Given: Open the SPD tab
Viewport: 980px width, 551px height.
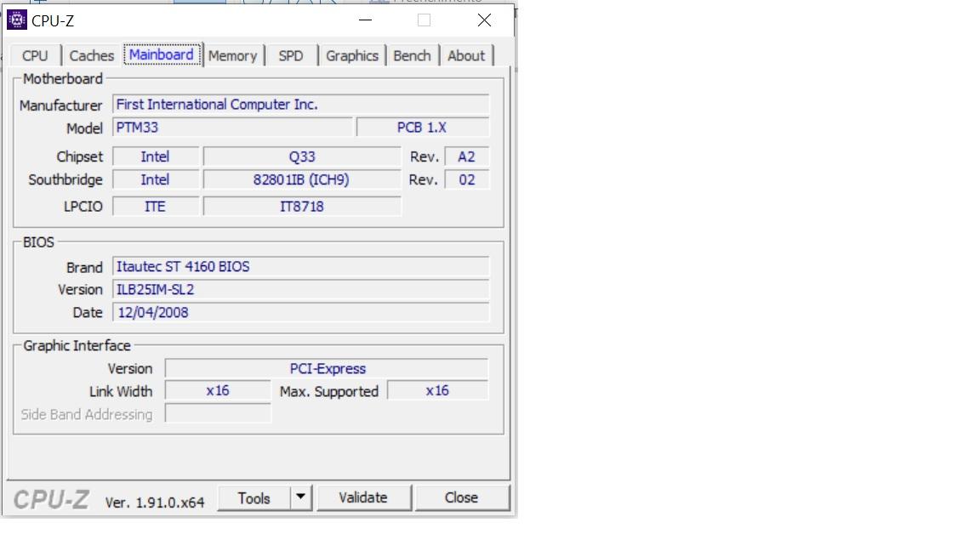Looking at the screenshot, I should 291,55.
